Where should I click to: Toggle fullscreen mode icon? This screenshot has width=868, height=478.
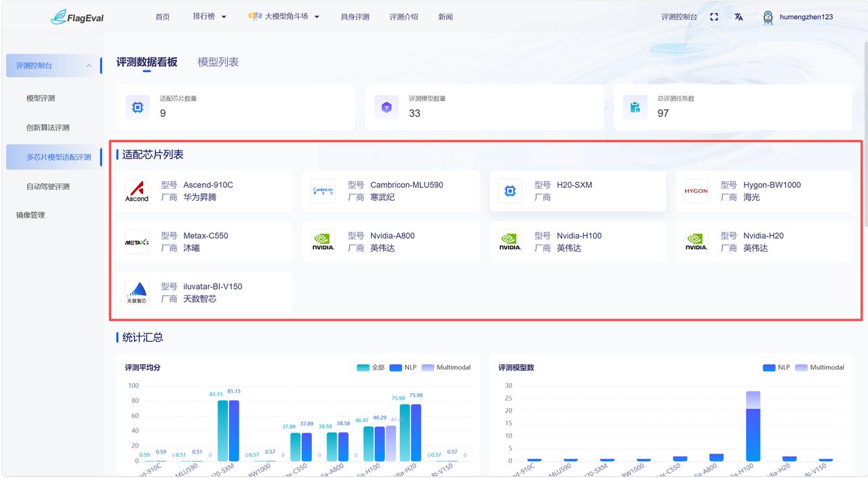tap(714, 17)
